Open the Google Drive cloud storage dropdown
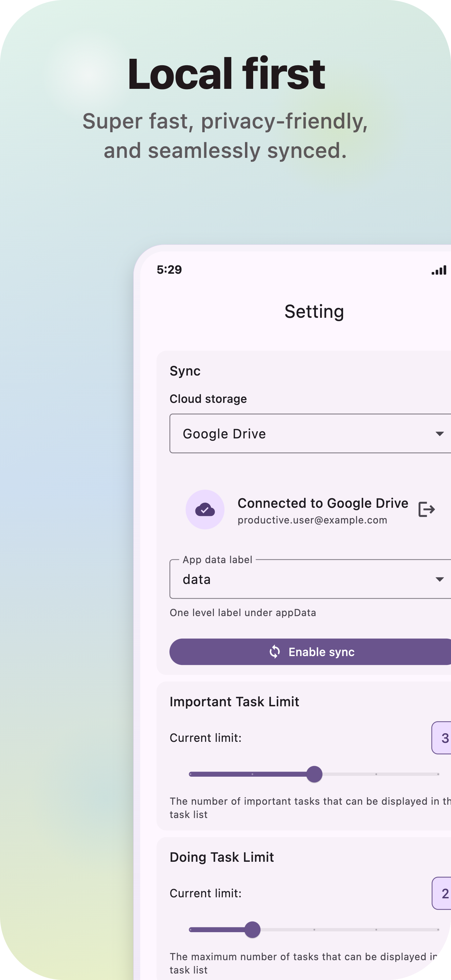The height and width of the screenshot is (980, 451). click(x=310, y=433)
